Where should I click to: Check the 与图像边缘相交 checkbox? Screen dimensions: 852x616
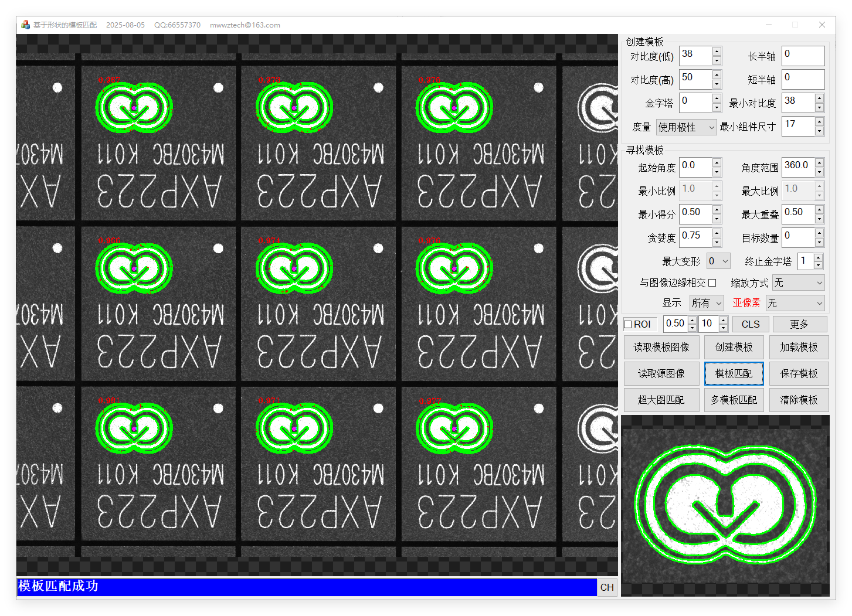tap(712, 283)
